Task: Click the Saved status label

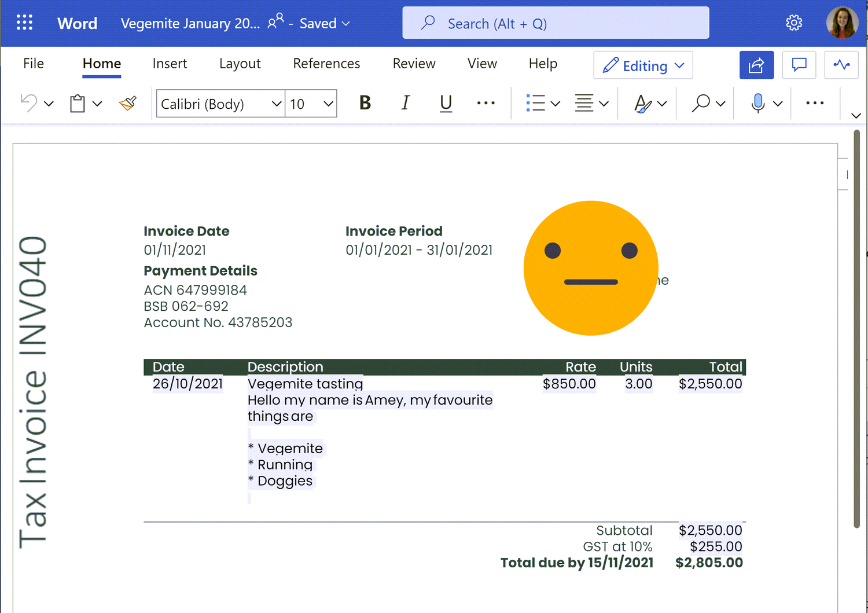Action: [x=318, y=23]
